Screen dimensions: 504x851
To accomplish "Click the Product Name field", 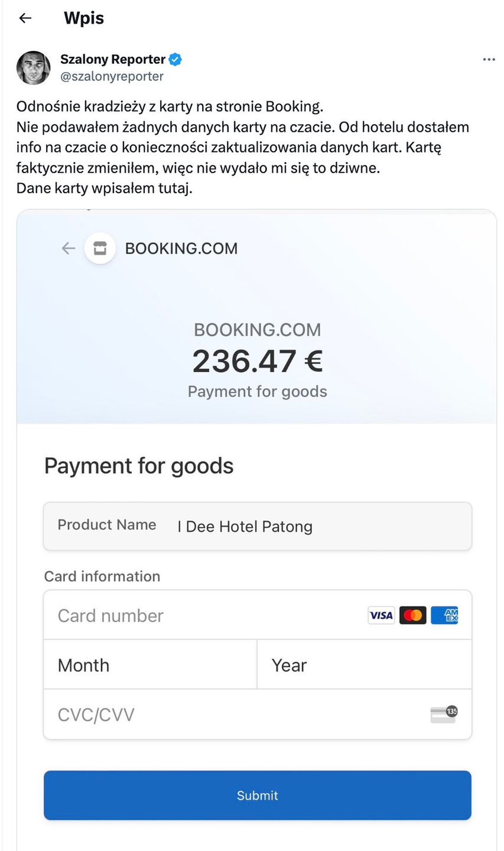I will [x=258, y=526].
